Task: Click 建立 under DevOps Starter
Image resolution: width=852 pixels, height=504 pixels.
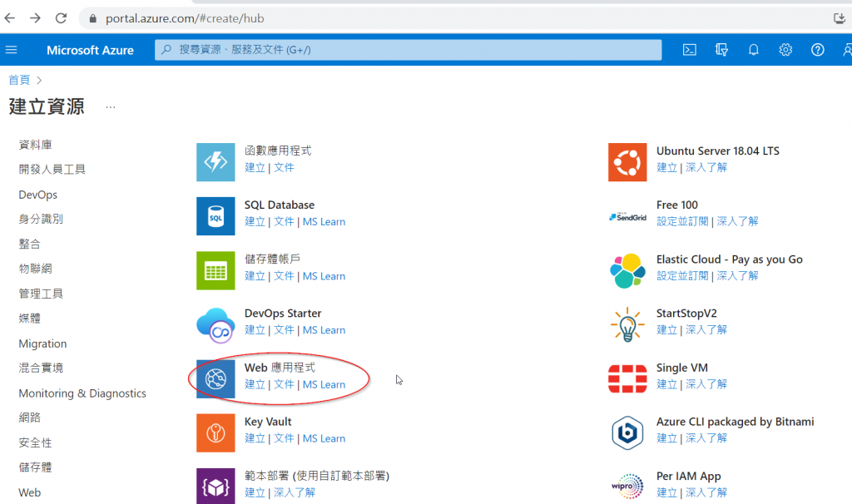Action: pyautogui.click(x=255, y=330)
